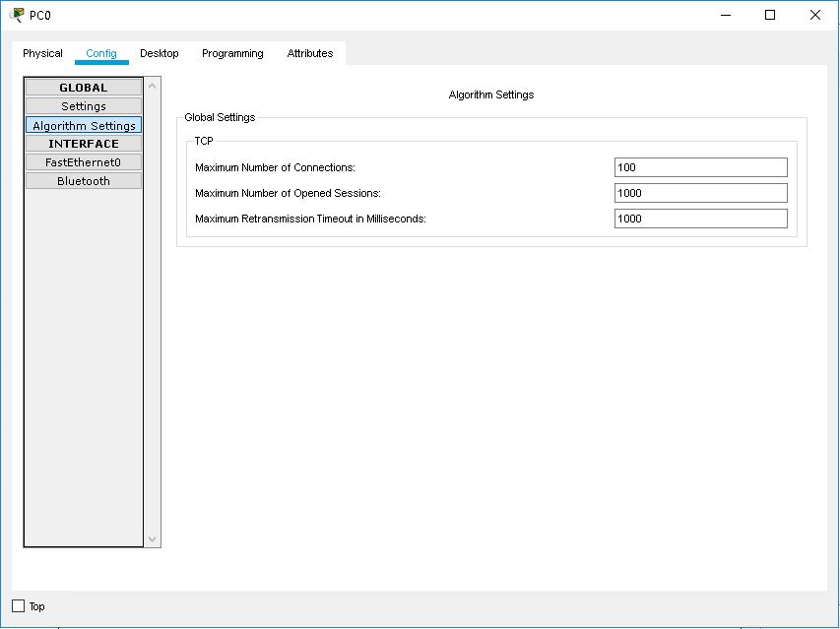Click the sidebar's up scroll arrow
The image size is (840, 629).
(x=151, y=84)
